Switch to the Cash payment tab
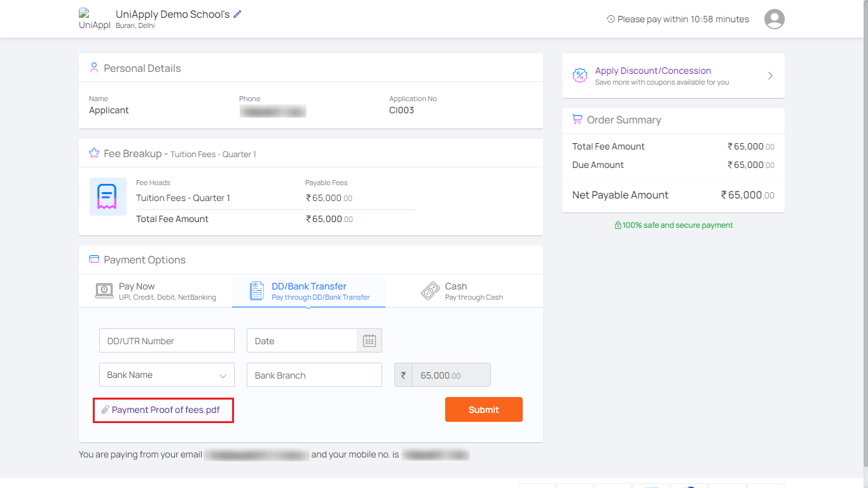The width and height of the screenshot is (868, 488). (x=463, y=291)
